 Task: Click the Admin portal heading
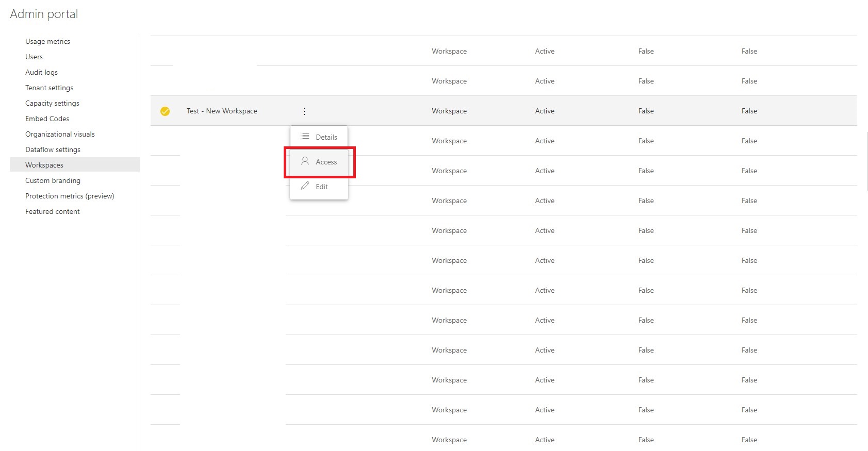(x=44, y=14)
